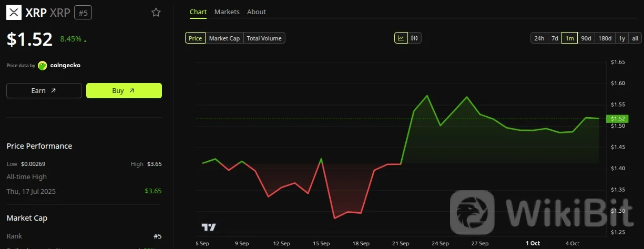Click the 21 Sep axis date label

point(401,244)
